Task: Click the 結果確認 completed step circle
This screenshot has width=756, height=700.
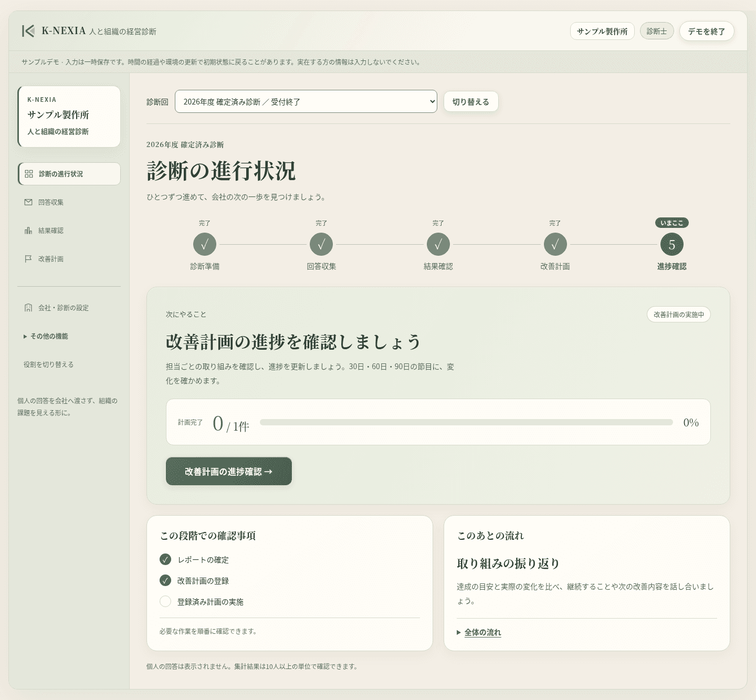Action: click(x=438, y=244)
